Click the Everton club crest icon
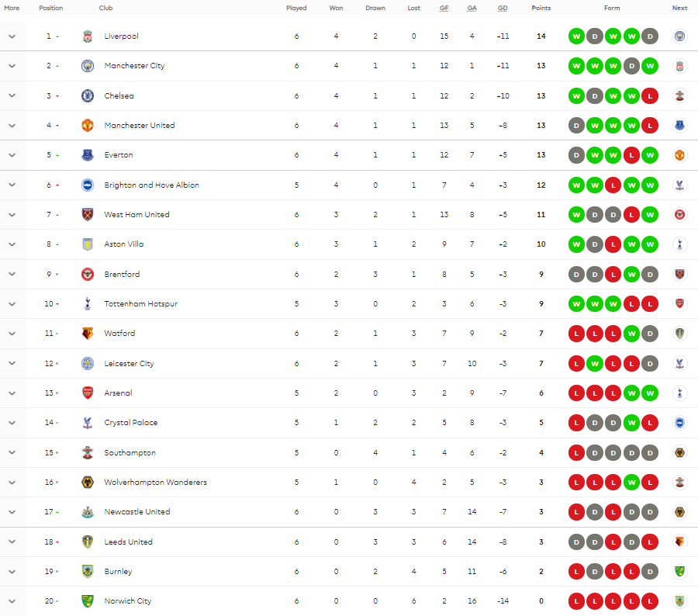This screenshot has width=698, height=616. pos(88,155)
